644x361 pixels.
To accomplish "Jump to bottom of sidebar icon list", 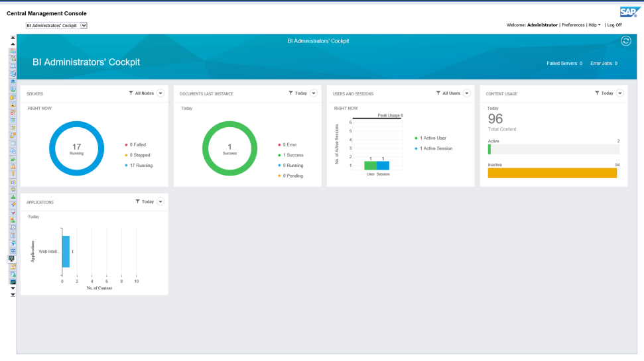I will [13, 295].
